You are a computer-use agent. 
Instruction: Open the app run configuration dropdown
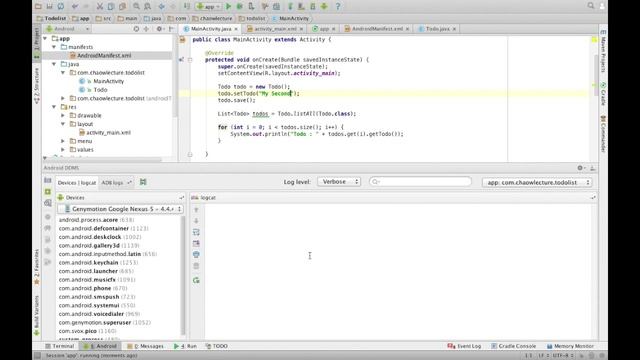(208, 7)
